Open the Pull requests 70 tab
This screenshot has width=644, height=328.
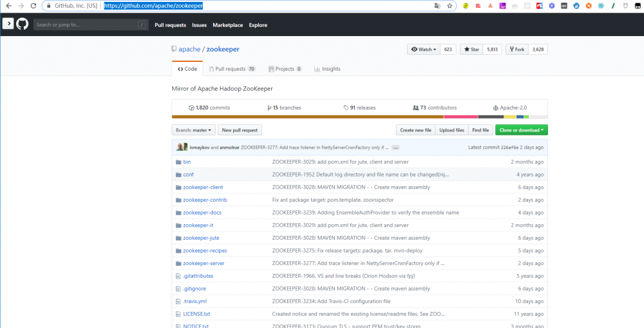tap(232, 69)
